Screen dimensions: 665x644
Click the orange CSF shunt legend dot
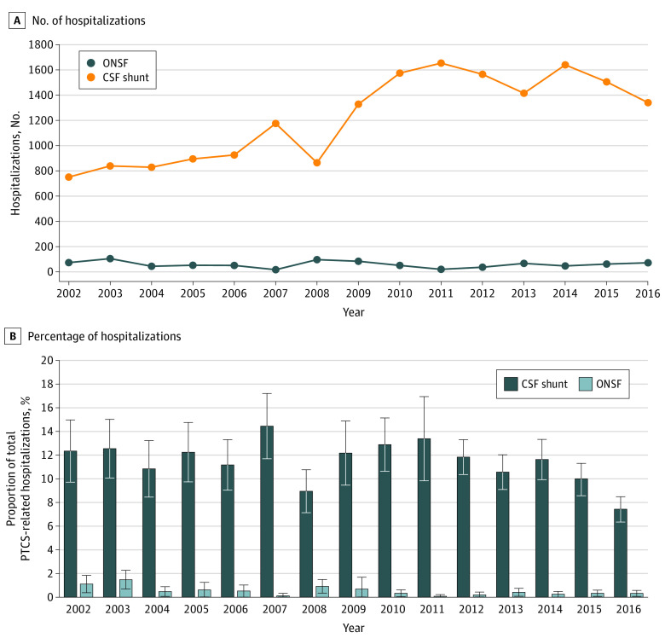[90, 78]
